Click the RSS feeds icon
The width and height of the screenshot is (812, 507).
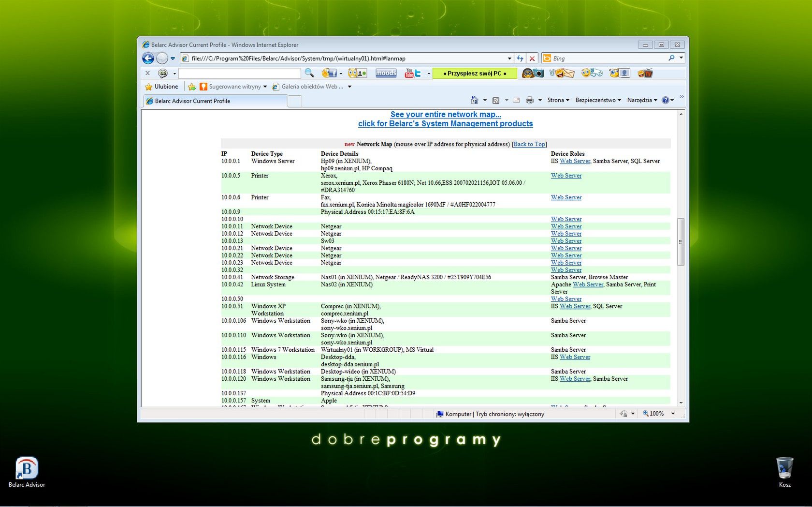pyautogui.click(x=496, y=100)
